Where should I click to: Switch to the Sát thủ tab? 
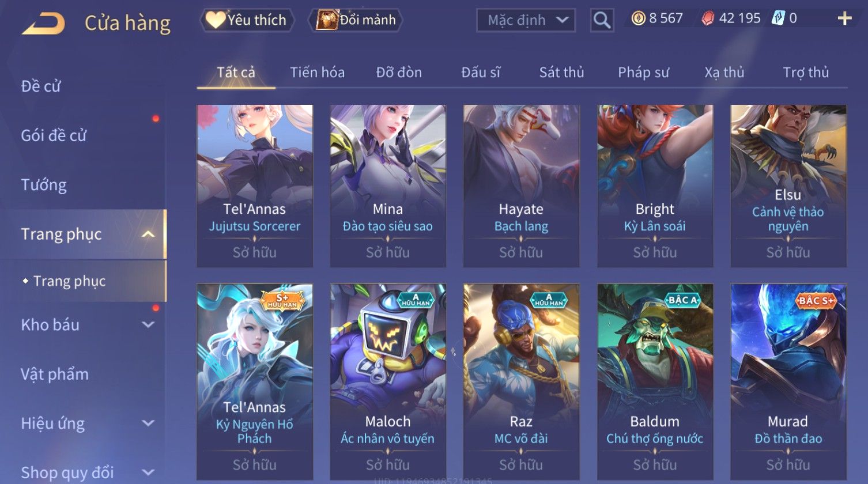[x=561, y=73]
